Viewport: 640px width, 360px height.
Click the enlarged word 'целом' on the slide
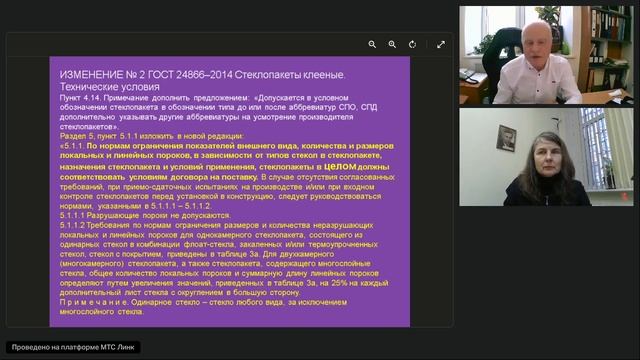coord(340,166)
